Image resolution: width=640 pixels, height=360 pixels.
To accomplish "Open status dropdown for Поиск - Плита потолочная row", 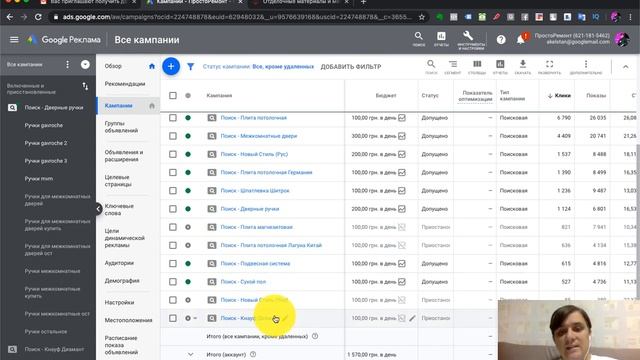I will pyautogui.click(x=188, y=118).
